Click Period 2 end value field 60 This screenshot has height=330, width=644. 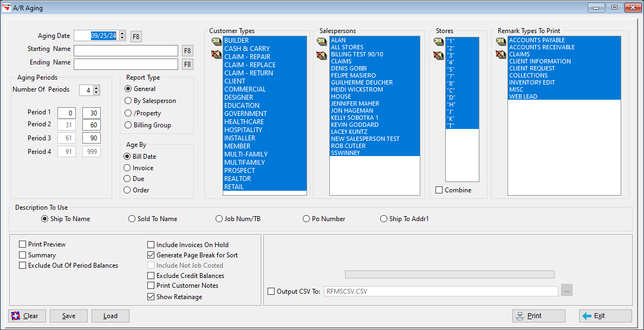tap(92, 125)
